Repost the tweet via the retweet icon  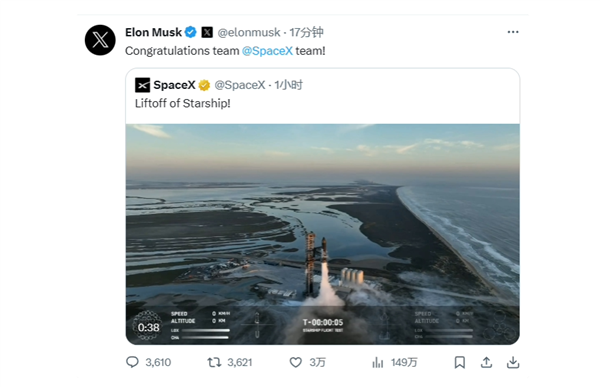pyautogui.click(x=214, y=362)
